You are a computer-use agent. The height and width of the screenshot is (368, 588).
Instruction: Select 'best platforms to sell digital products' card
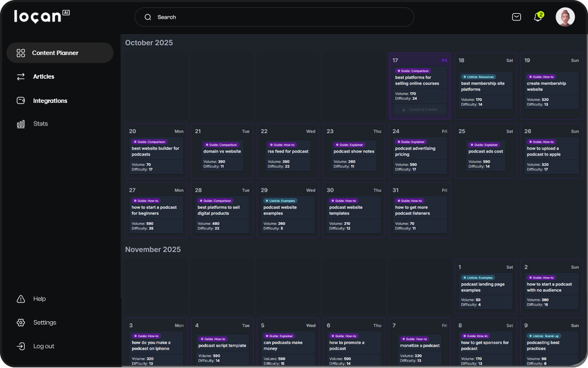pyautogui.click(x=222, y=215)
